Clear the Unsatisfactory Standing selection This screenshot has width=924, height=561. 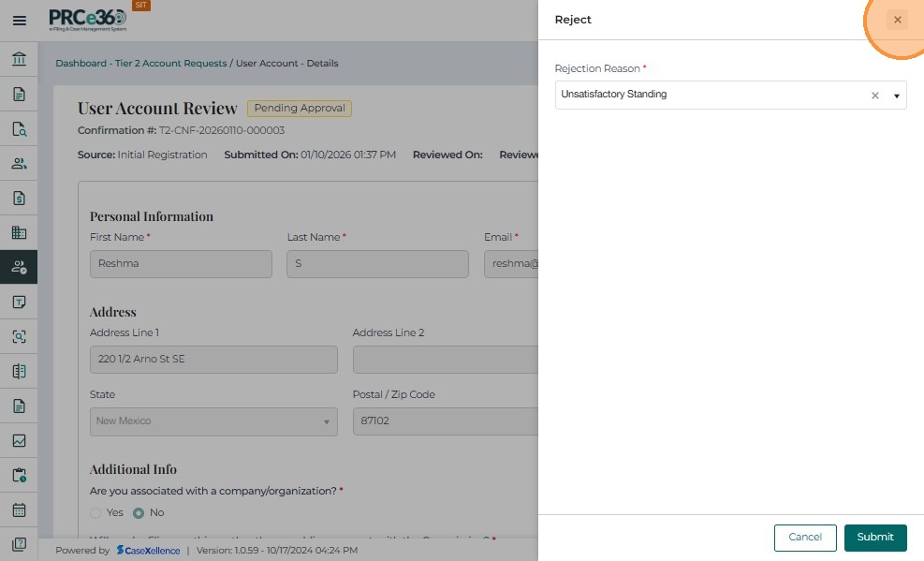pos(875,96)
